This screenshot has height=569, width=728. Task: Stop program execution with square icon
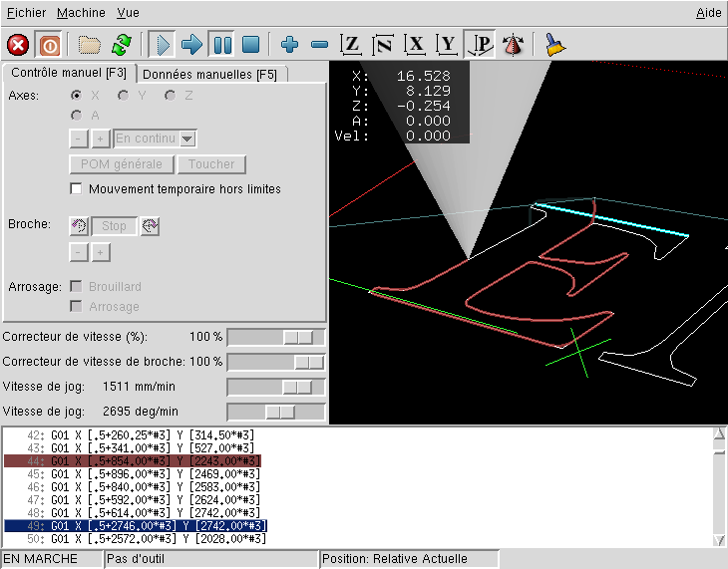251,45
